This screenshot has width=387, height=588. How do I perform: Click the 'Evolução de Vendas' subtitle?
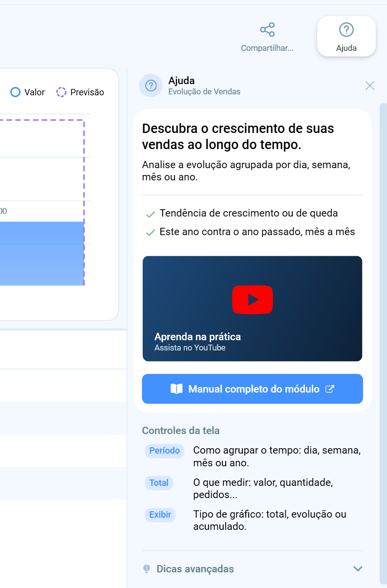click(204, 91)
